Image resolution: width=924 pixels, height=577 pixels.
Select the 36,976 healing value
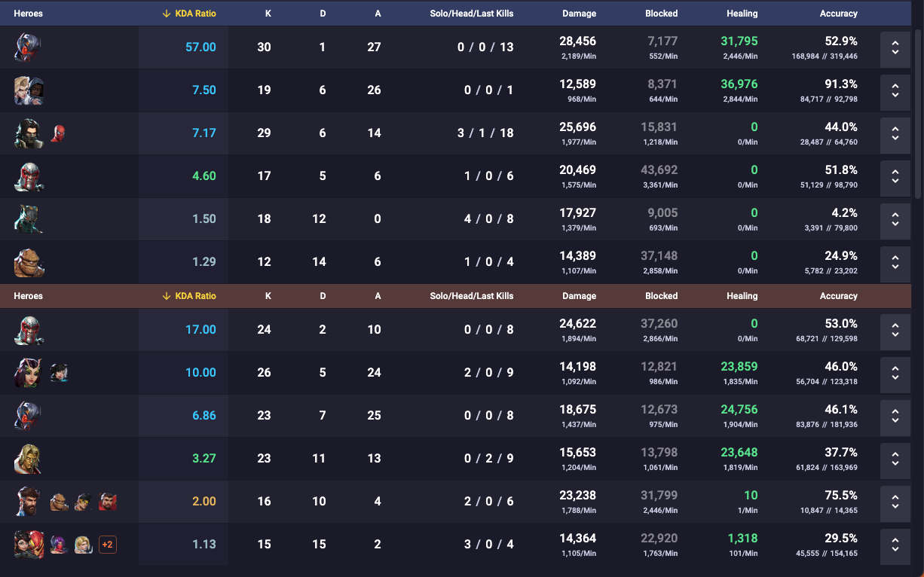coord(739,84)
